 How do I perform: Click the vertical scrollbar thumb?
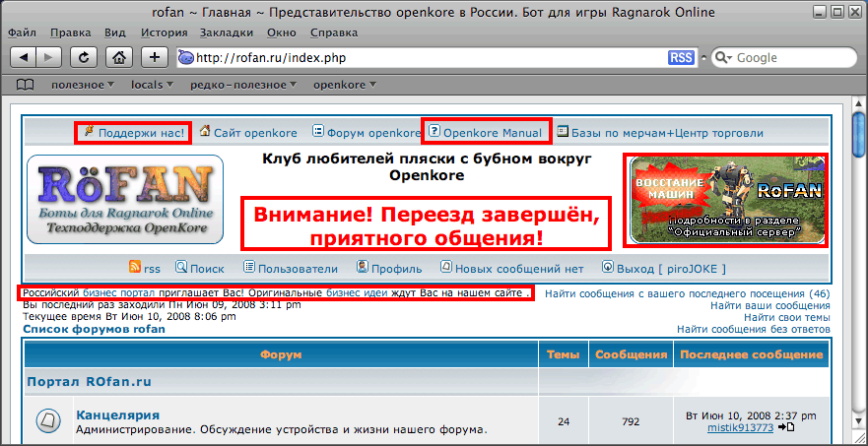(858, 134)
